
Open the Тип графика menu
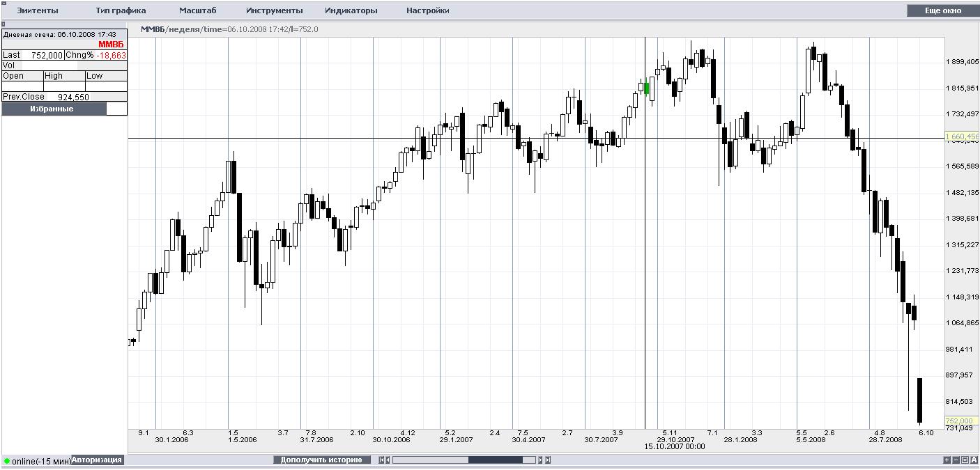coord(121,10)
